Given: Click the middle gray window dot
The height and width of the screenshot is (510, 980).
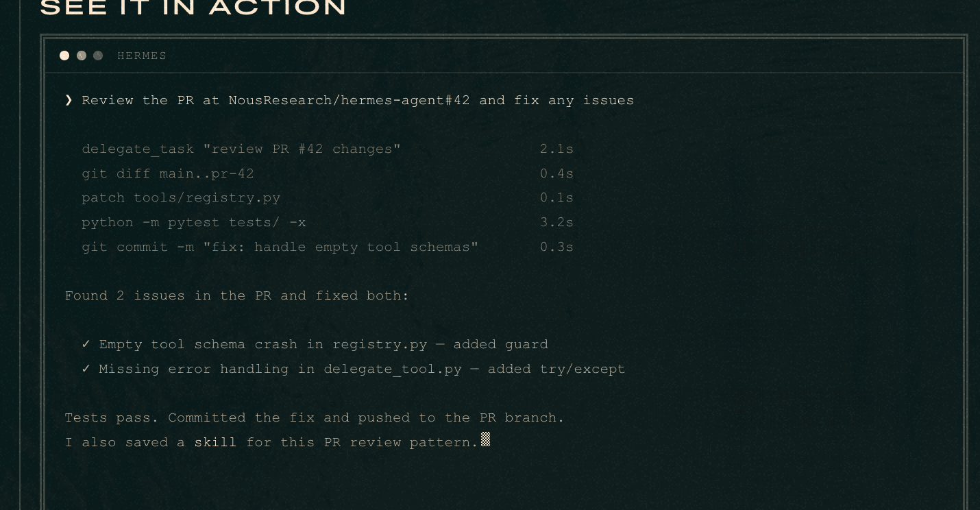Looking at the screenshot, I should pos(82,56).
